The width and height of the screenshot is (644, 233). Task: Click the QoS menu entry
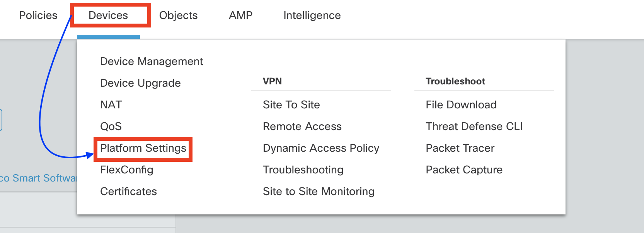pos(111,127)
